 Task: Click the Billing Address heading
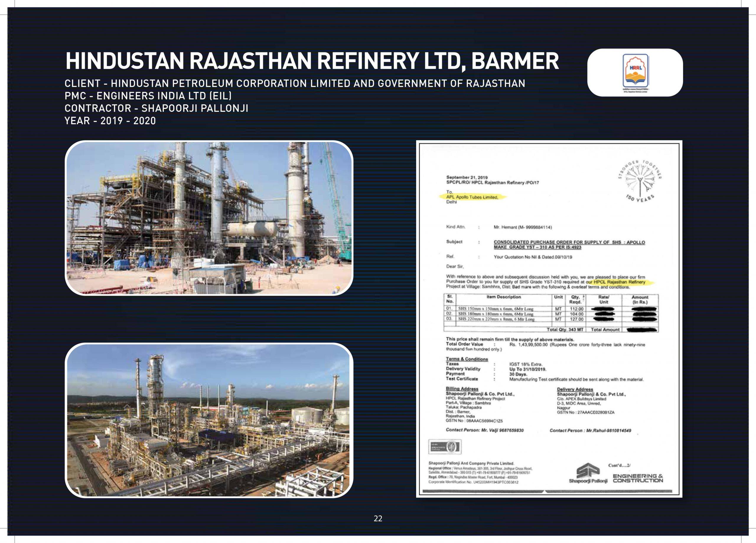point(462,389)
